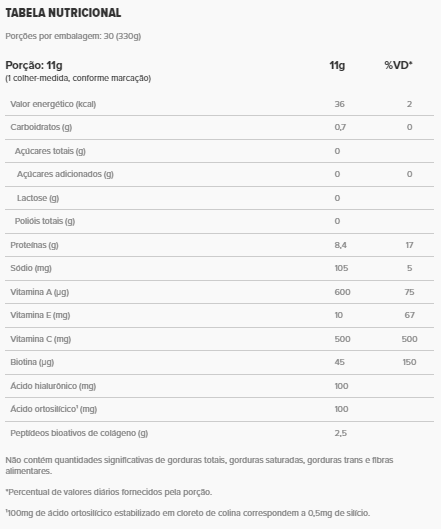The height and width of the screenshot is (529, 441).
Task: Select the Valor energético (kcal) row
Action: (x=219, y=104)
